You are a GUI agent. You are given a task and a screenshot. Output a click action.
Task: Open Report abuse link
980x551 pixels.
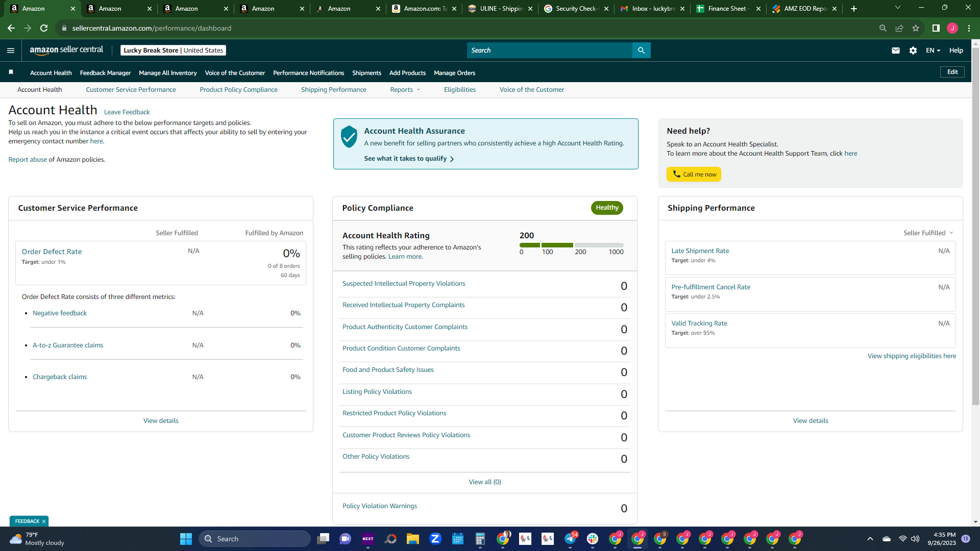[x=28, y=160]
